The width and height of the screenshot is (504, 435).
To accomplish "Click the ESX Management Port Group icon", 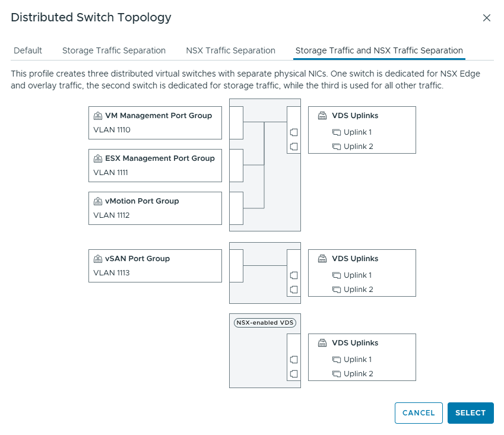I will click(x=98, y=158).
